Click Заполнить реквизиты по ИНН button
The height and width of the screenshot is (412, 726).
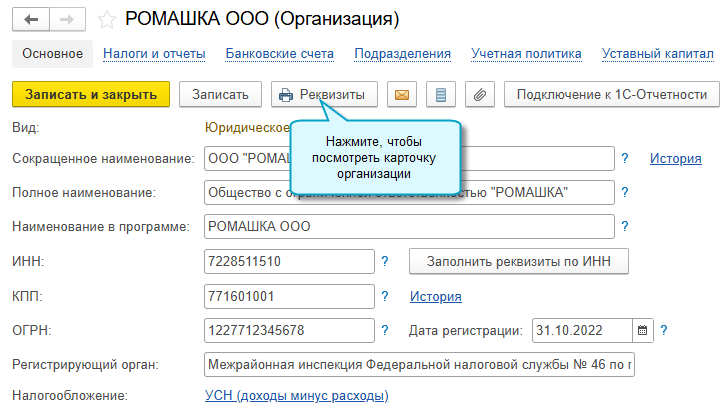[518, 262]
